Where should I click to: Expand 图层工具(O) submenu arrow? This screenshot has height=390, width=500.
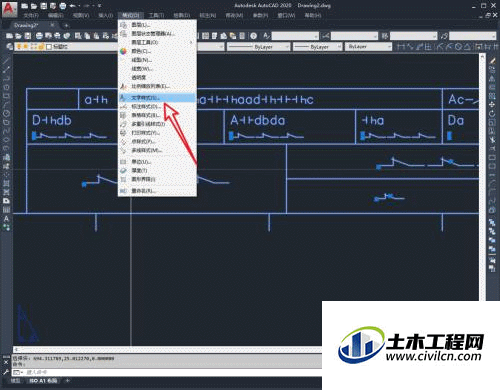(x=191, y=42)
